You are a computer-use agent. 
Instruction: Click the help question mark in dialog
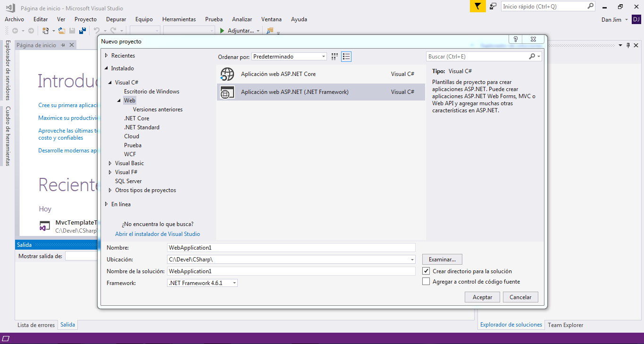click(x=516, y=40)
